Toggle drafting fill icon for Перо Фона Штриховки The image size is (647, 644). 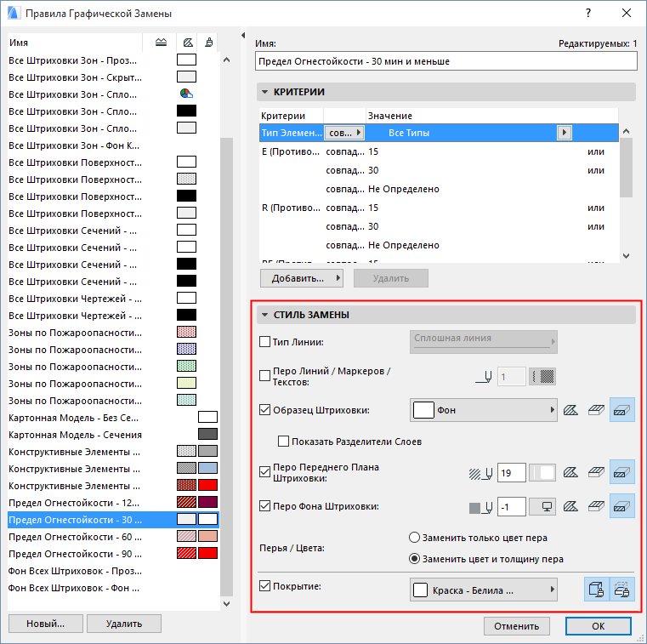click(x=570, y=506)
